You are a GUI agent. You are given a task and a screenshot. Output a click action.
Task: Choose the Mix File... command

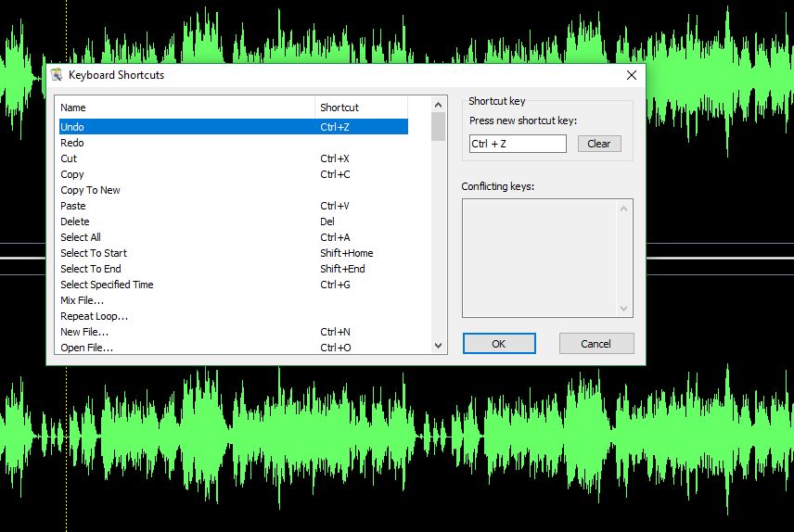click(x=82, y=300)
